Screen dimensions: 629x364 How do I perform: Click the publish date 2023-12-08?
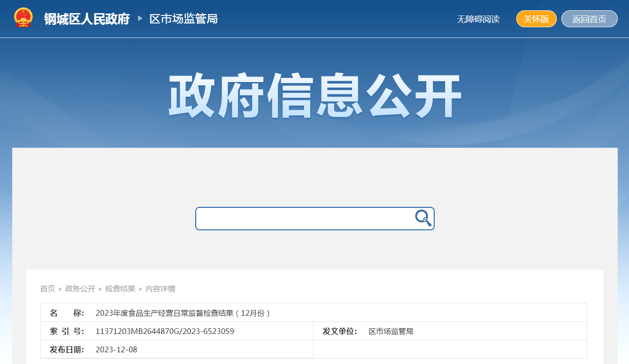116,349
